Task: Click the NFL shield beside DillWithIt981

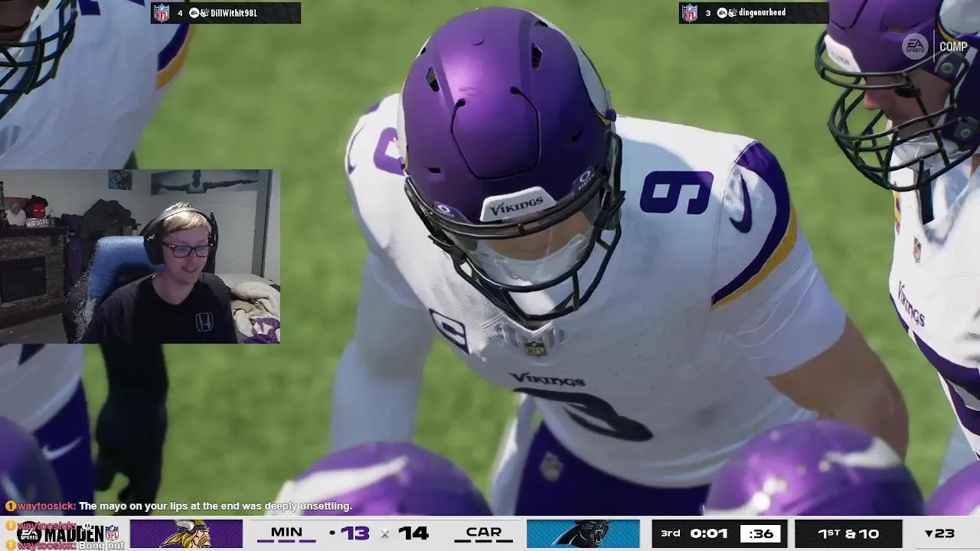Action: [161, 12]
